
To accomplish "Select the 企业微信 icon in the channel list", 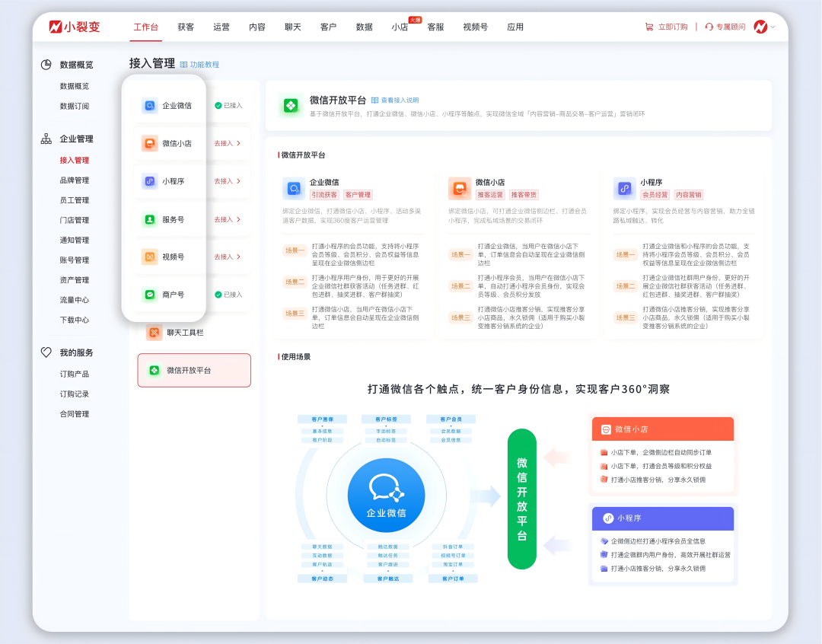I will (x=149, y=106).
